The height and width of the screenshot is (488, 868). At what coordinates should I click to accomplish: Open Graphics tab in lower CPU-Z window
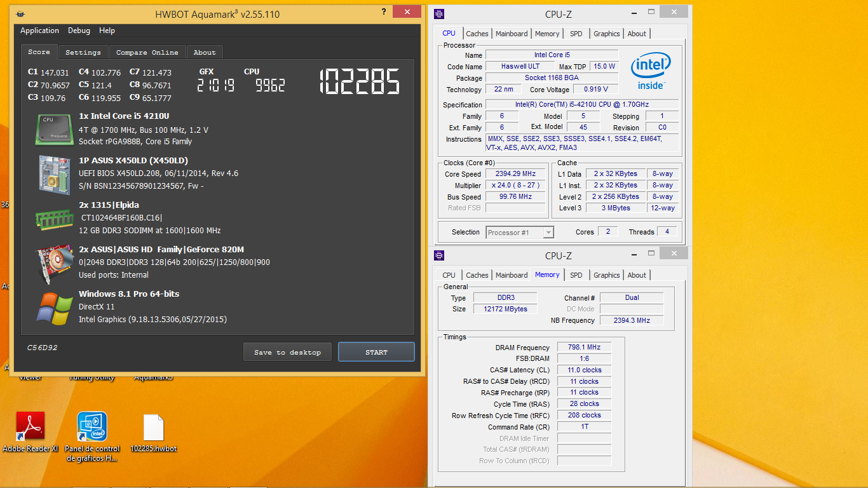click(607, 275)
